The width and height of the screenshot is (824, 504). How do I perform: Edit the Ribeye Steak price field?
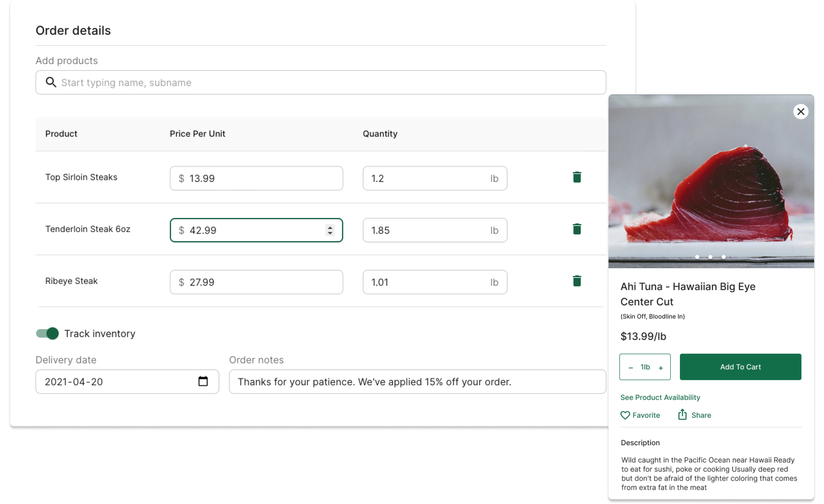[x=256, y=282]
